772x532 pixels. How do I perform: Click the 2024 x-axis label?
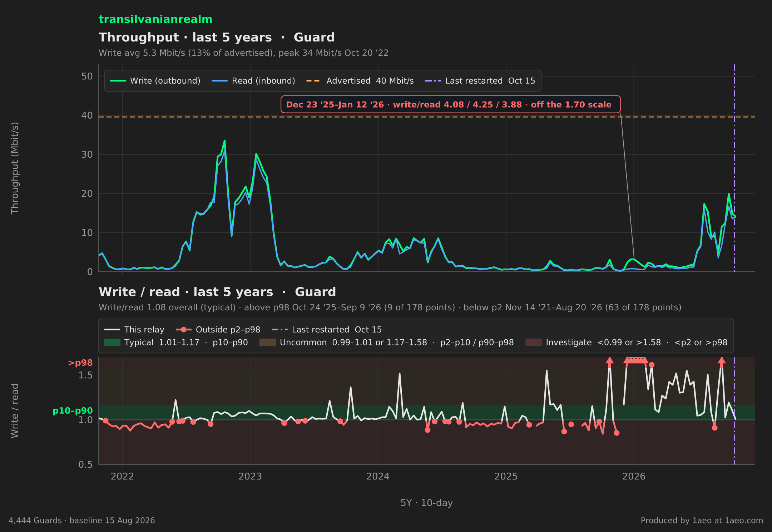click(x=378, y=476)
